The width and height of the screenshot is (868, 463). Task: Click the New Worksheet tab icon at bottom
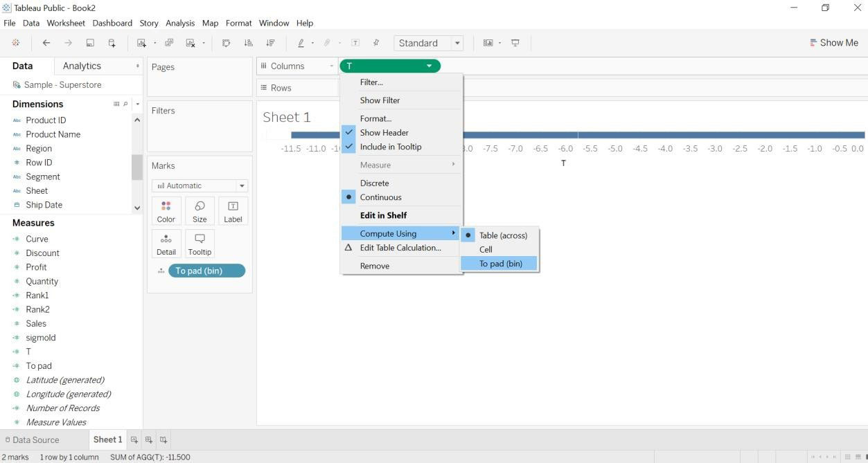coord(134,439)
